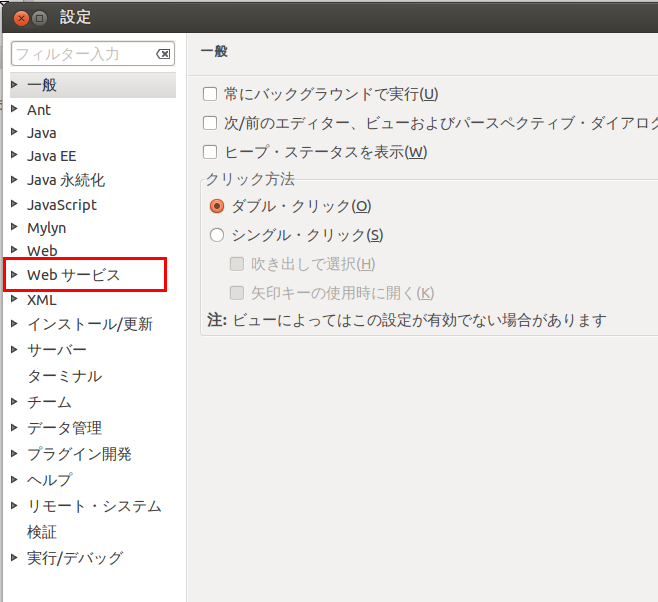Expand the Web サービス node arrow
The height and width of the screenshot is (602, 658).
pyautogui.click(x=14, y=274)
